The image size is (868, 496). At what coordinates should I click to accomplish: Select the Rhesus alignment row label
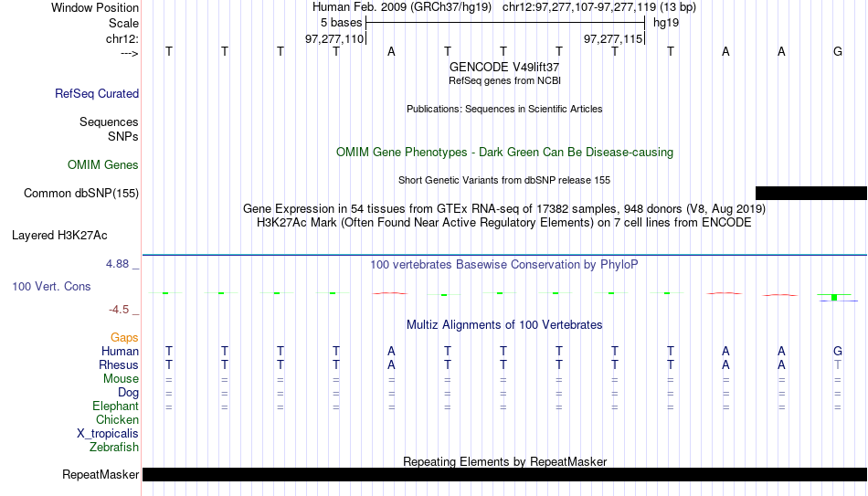[x=119, y=365]
